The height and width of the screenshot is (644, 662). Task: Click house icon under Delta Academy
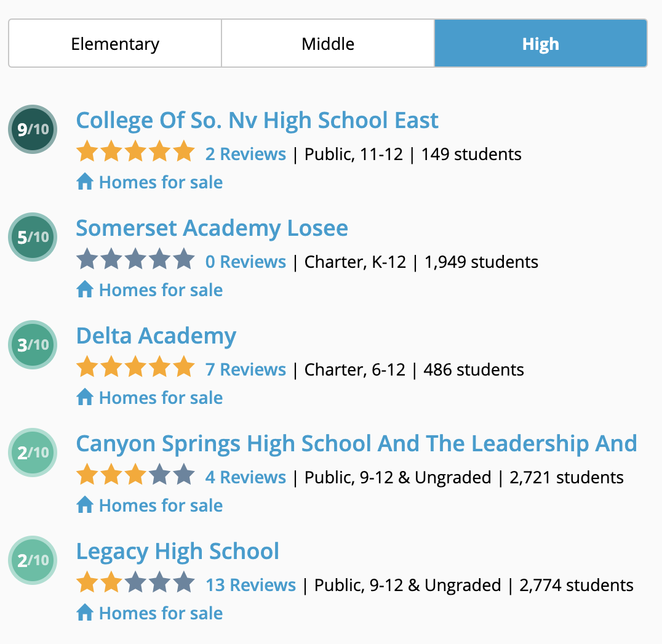(85, 396)
